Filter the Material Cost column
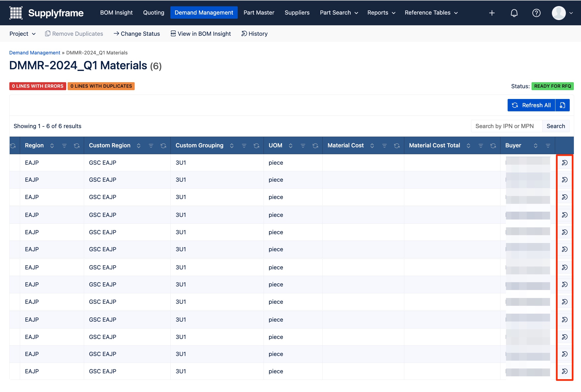This screenshot has height=392, width=581. tap(384, 146)
